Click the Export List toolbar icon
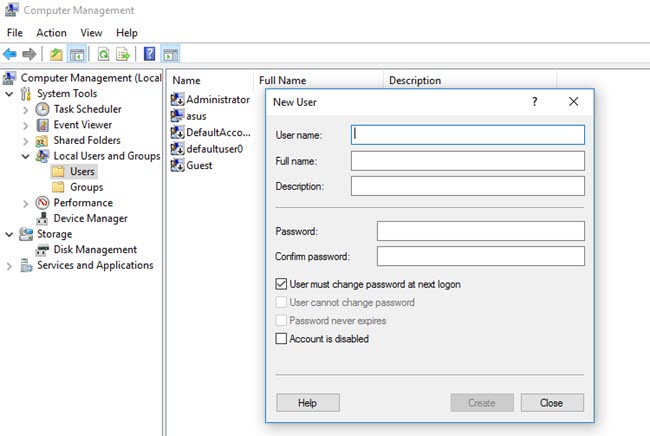The height and width of the screenshot is (436, 650). tap(123, 54)
